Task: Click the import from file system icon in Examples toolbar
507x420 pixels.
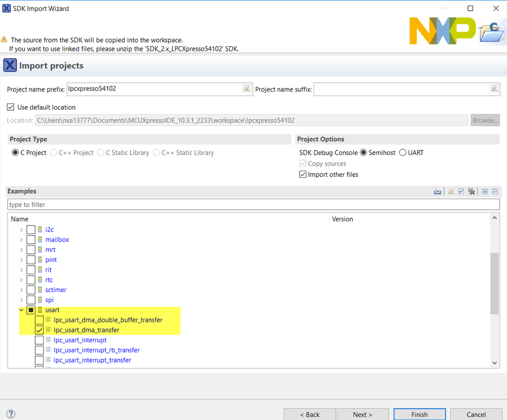Action: [437, 191]
